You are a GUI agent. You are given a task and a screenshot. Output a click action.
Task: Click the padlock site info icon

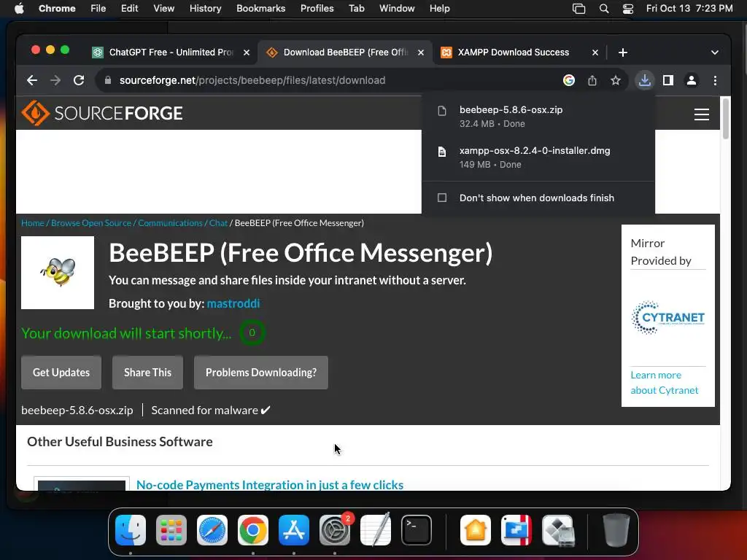108,80
